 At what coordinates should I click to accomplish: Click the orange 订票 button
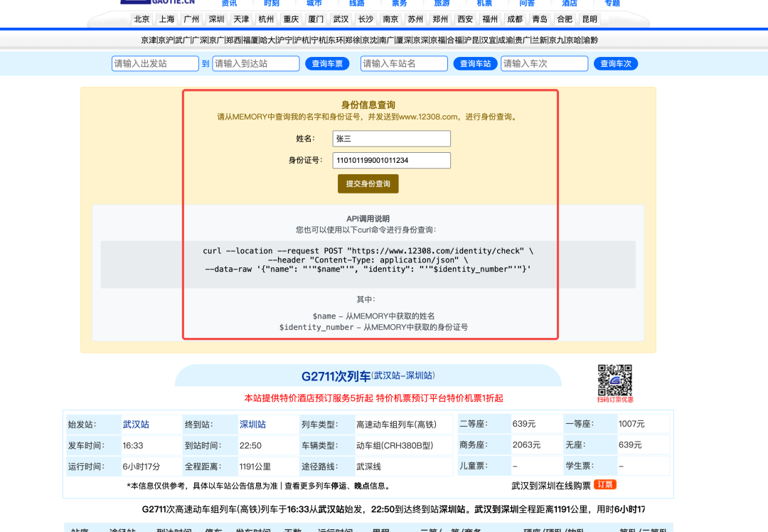coord(605,484)
